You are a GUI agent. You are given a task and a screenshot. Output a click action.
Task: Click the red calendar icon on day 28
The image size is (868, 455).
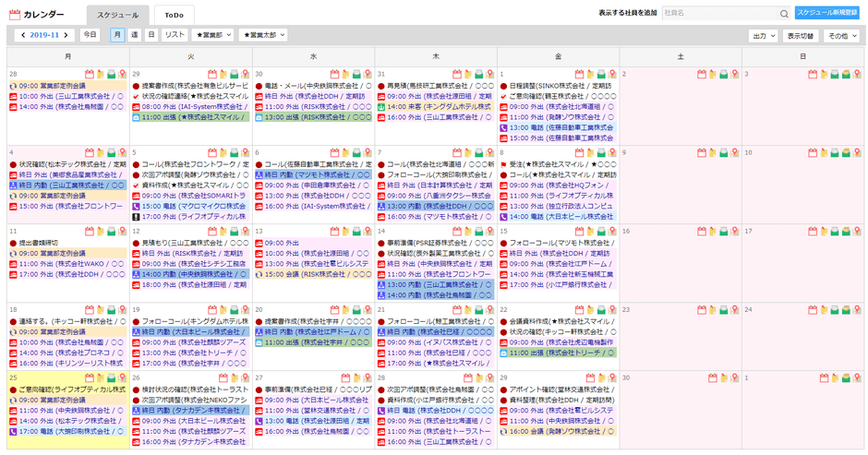tap(90, 74)
